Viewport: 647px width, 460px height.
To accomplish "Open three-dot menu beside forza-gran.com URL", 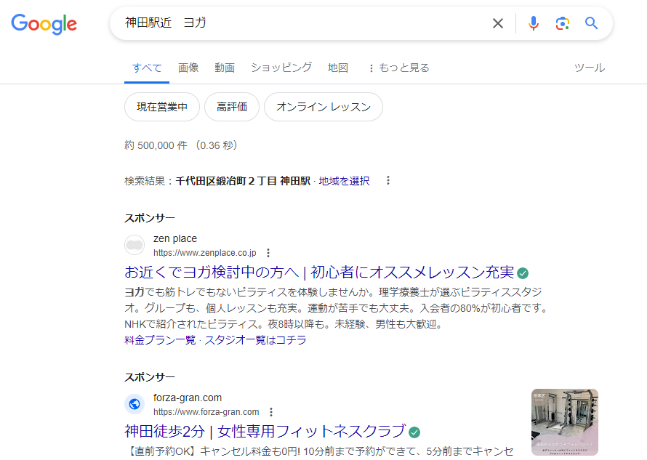I will coord(271,412).
